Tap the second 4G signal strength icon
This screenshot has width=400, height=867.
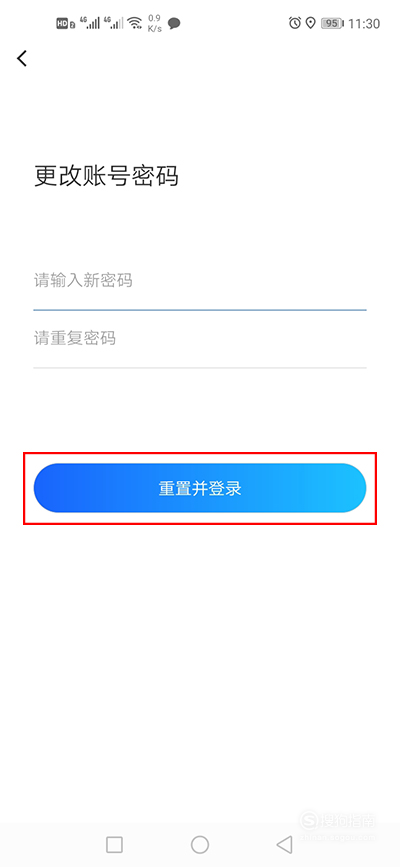tap(114, 23)
